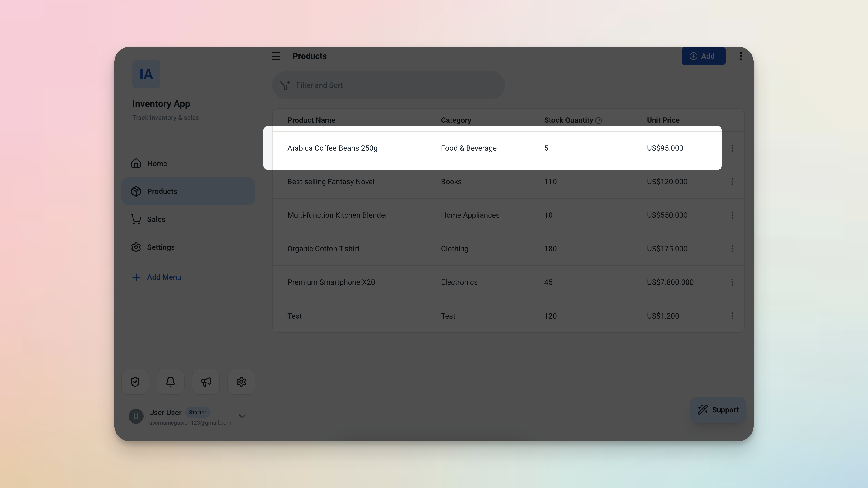This screenshot has height=488, width=868.
Task: Open the bottom gear settings icon
Action: click(x=241, y=382)
